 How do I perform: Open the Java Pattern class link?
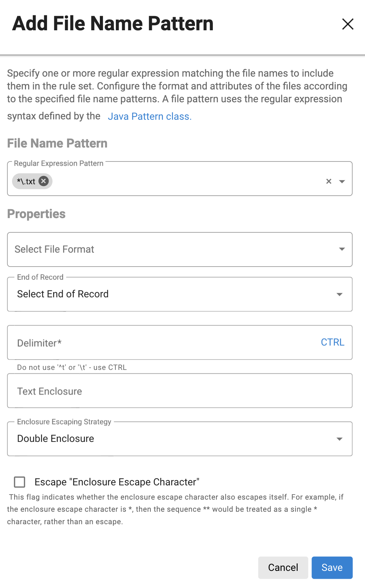[x=149, y=117]
